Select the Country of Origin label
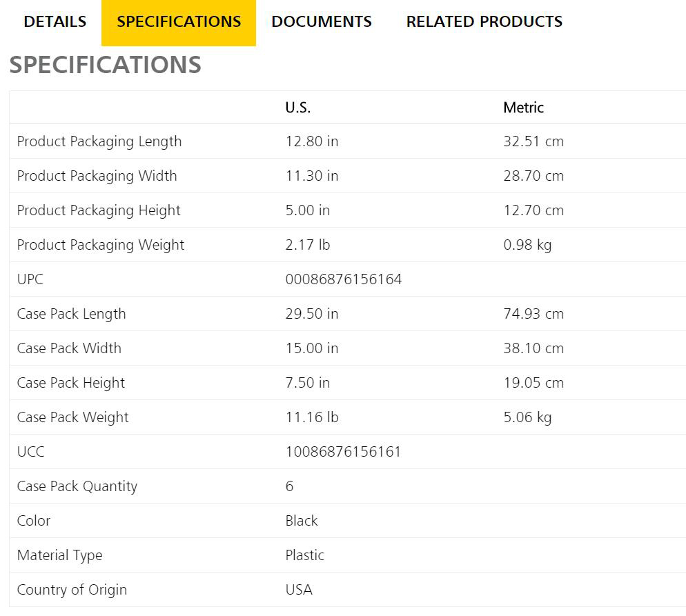 (x=72, y=590)
